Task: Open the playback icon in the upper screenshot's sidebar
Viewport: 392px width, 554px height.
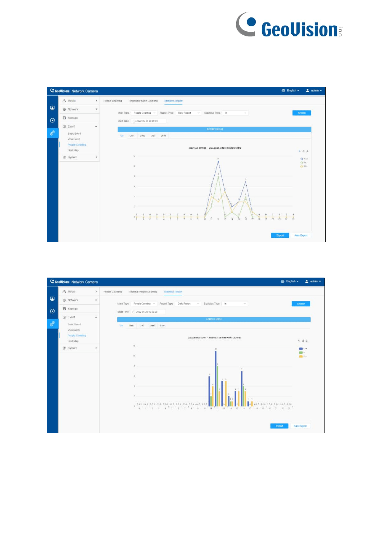Action: click(52, 120)
